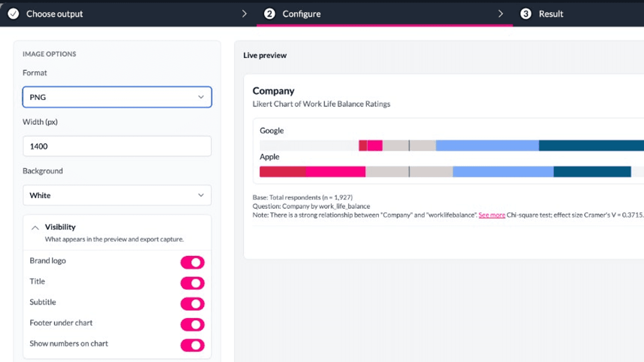Disable Footer under chart
The height and width of the screenshot is (362, 644).
[193, 324]
